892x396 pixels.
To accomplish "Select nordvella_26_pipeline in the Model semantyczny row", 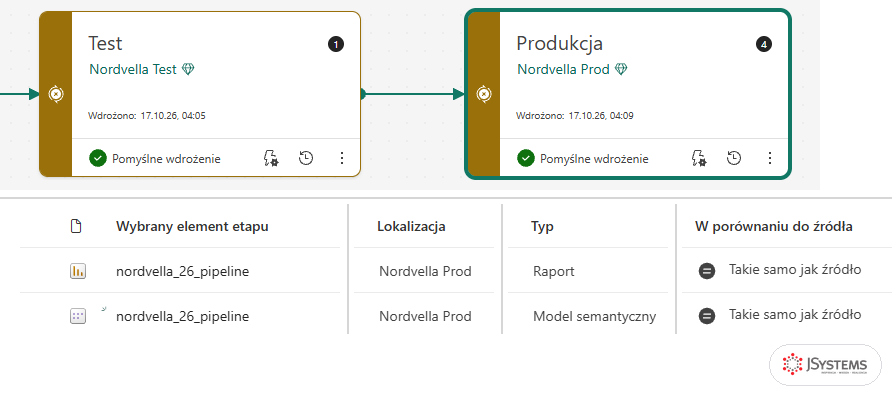I will 183,316.
